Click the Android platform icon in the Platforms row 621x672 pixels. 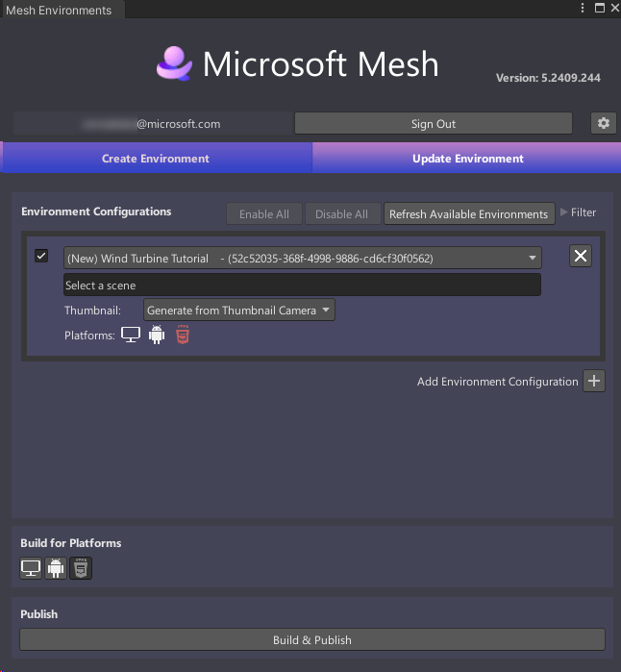click(157, 335)
